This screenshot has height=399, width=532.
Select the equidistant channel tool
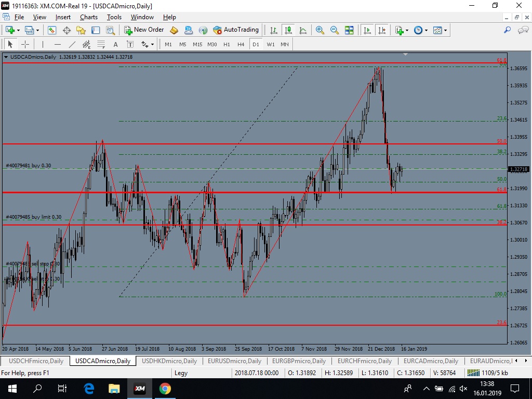click(87, 45)
